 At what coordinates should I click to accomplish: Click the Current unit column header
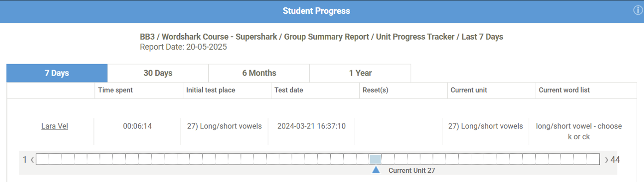[468, 90]
